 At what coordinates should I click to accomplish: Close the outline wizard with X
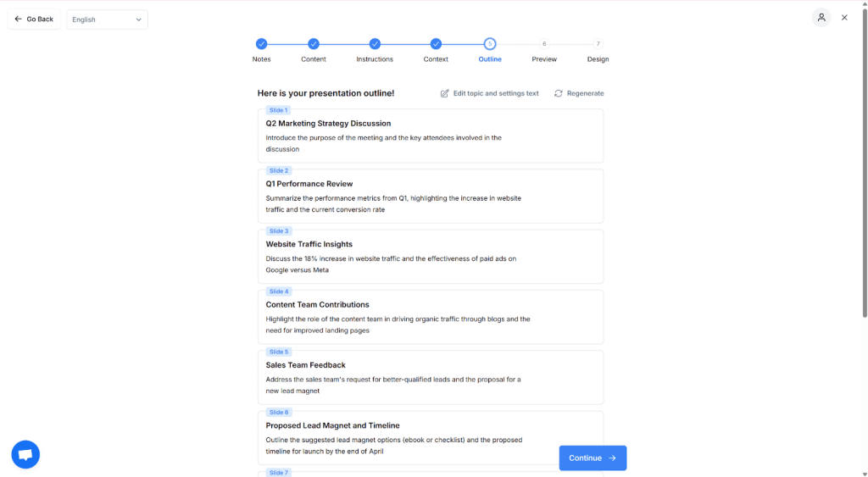844,18
